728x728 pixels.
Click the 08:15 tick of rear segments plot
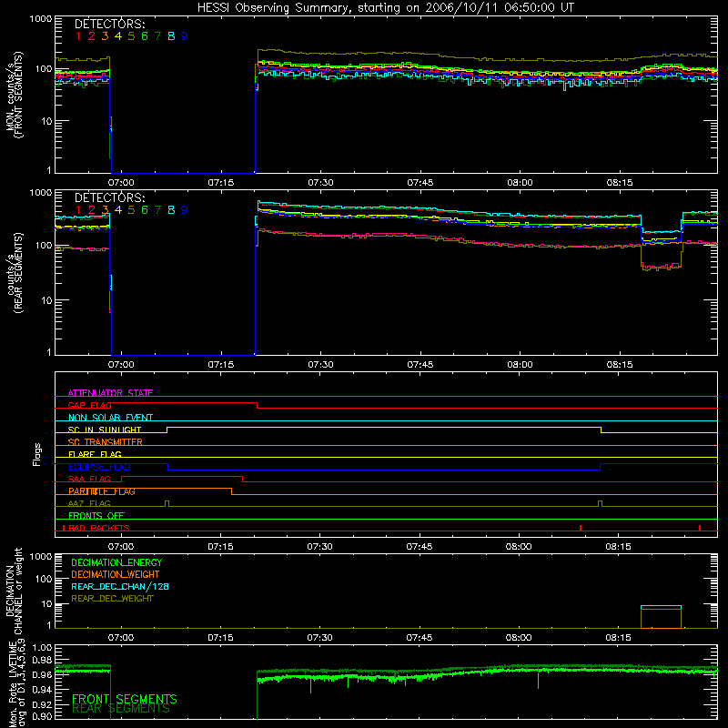tap(620, 365)
